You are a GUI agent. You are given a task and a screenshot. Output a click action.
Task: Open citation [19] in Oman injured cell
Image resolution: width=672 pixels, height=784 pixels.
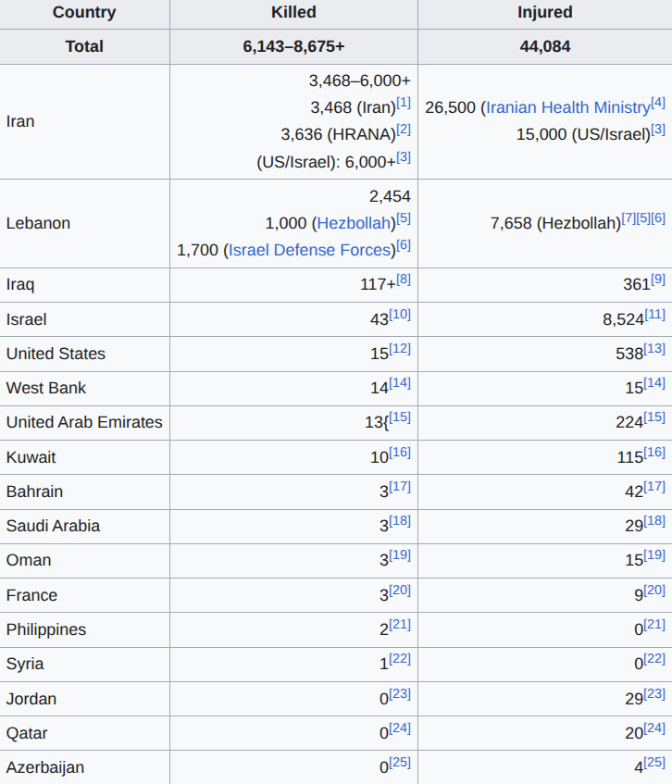tap(654, 555)
